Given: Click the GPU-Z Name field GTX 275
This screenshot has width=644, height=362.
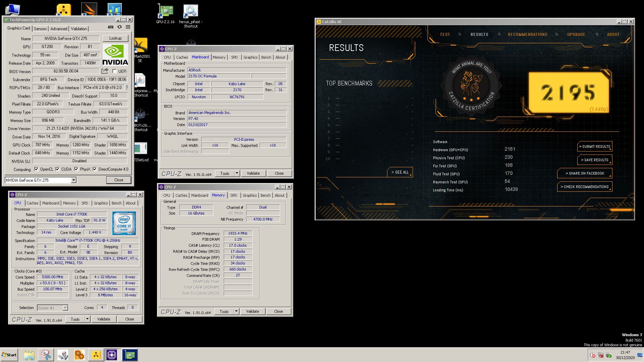Looking at the screenshot, I should click(x=66, y=39).
